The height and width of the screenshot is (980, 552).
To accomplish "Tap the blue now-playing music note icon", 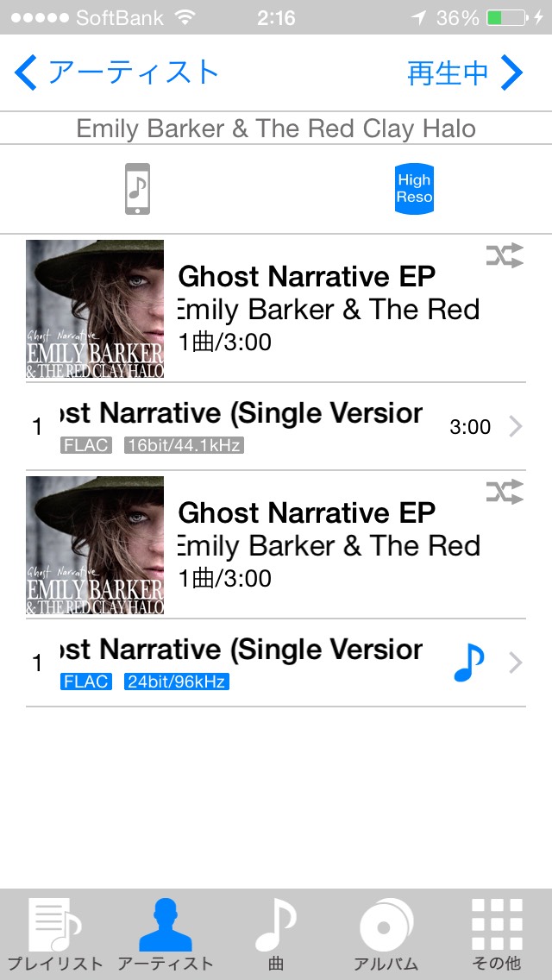I will tap(469, 663).
